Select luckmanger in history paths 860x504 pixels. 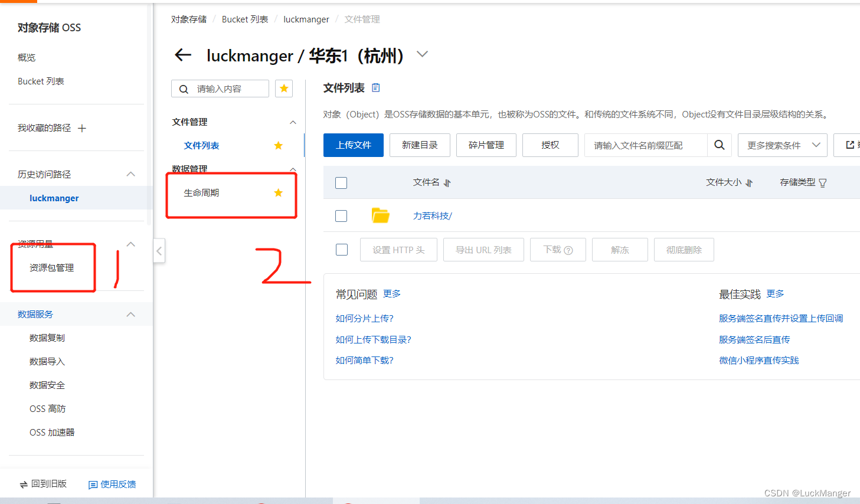[54, 198]
